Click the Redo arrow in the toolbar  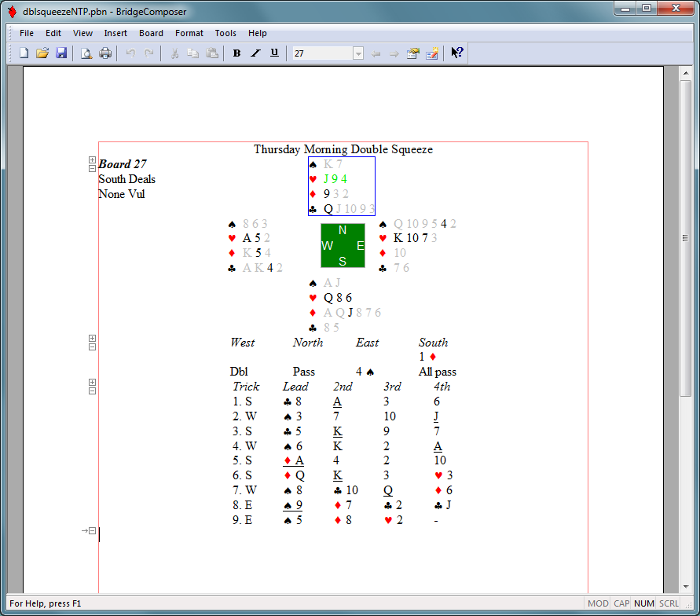(148, 53)
